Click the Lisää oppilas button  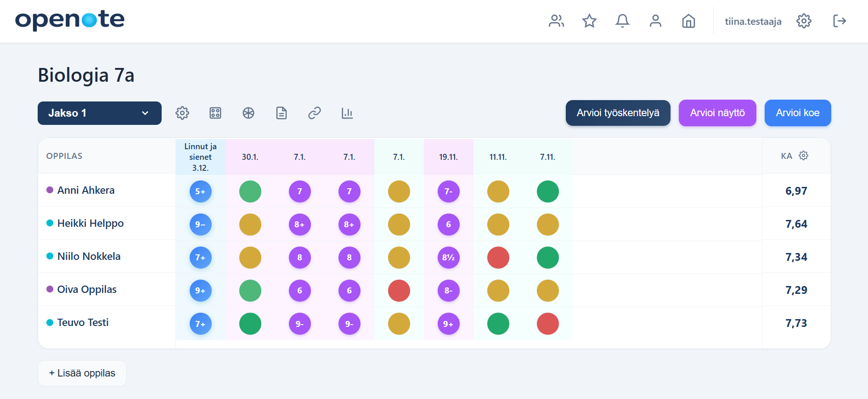[82, 373]
